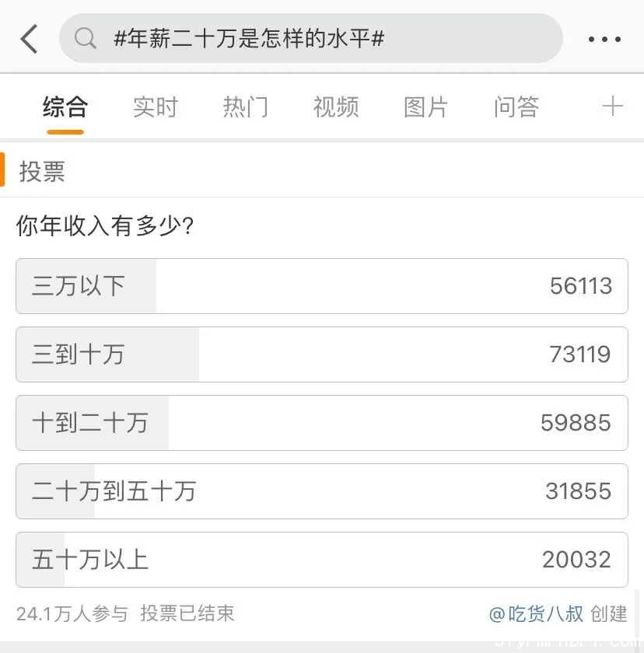Open the three-dot more options menu
This screenshot has width=644, height=653.
(604, 39)
